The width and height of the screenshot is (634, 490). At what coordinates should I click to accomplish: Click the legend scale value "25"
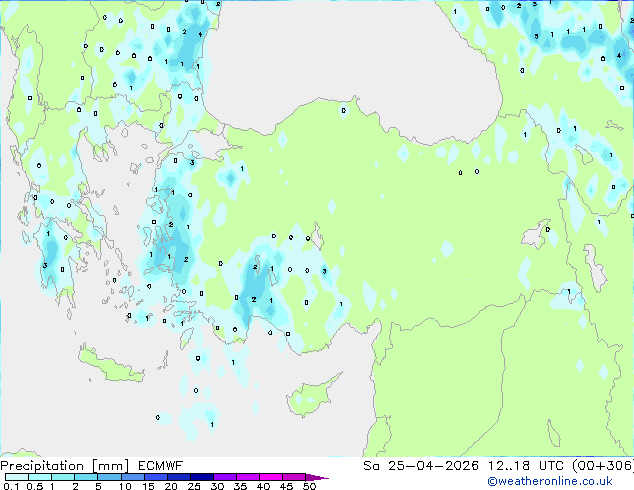pos(194,486)
